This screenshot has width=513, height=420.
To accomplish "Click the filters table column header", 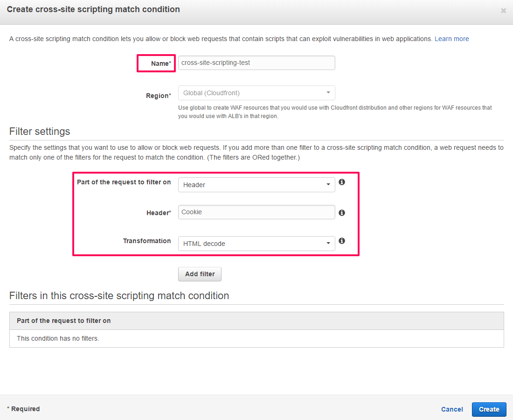I will click(63, 321).
